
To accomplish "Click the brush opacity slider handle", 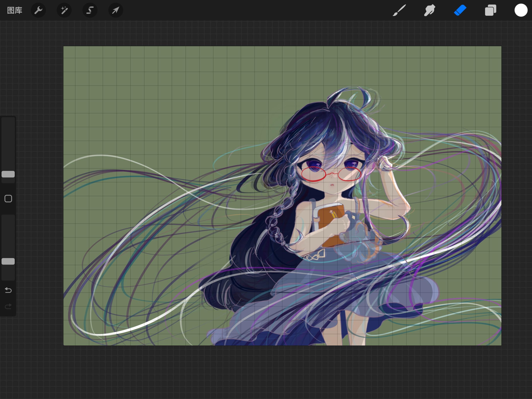I will [x=8, y=261].
